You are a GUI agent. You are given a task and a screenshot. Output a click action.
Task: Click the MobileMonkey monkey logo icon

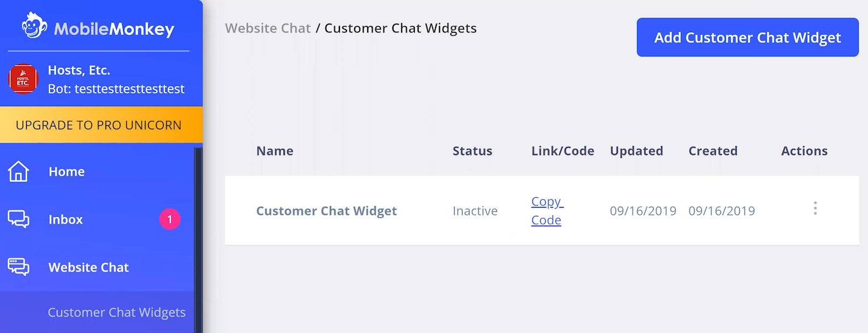(34, 26)
